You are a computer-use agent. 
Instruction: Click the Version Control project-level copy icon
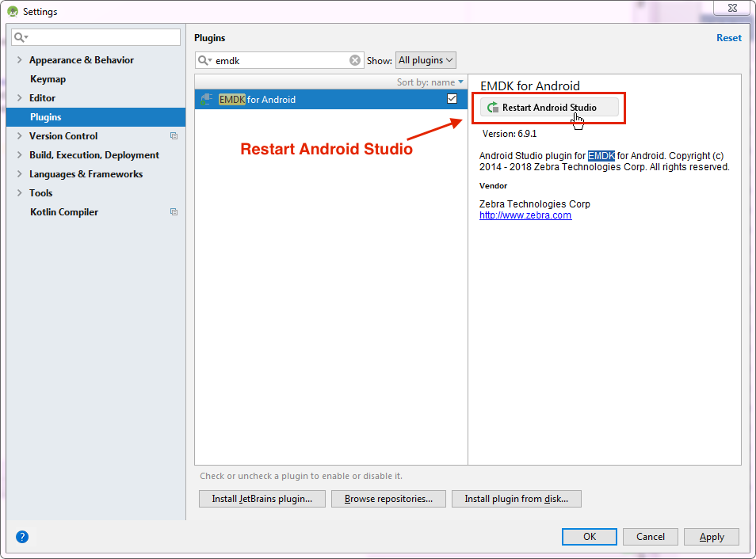pos(174,136)
